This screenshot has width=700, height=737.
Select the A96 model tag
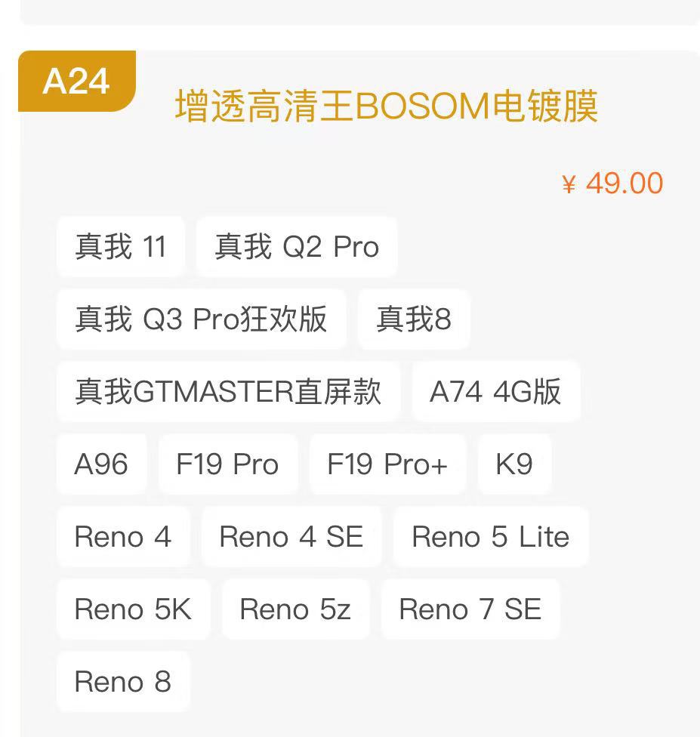(101, 464)
